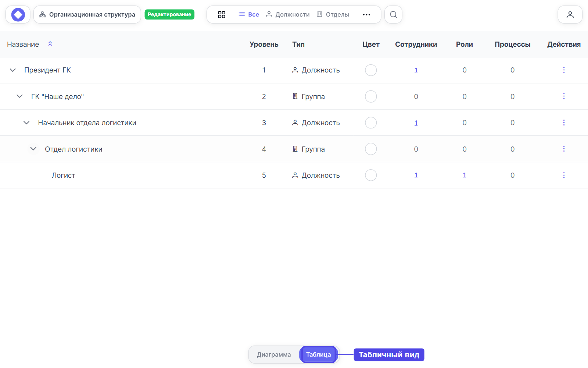Pick color for Отдел логистики
588x368 pixels.
371,149
